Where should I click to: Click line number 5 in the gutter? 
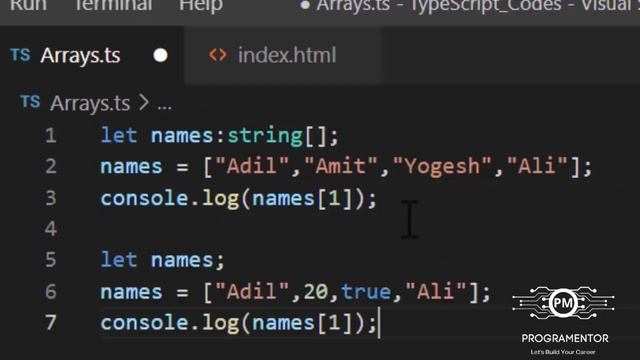pyautogui.click(x=51, y=260)
